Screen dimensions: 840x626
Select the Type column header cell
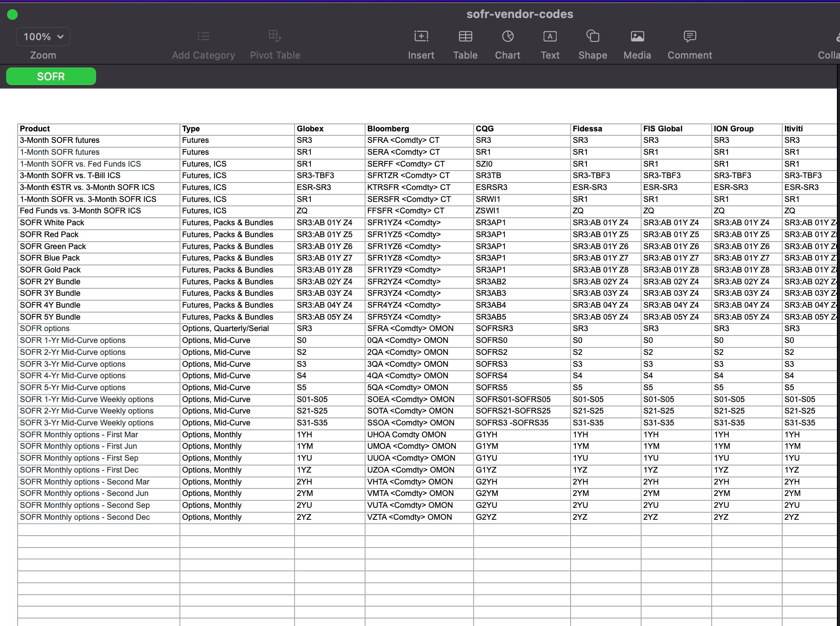tap(237, 129)
